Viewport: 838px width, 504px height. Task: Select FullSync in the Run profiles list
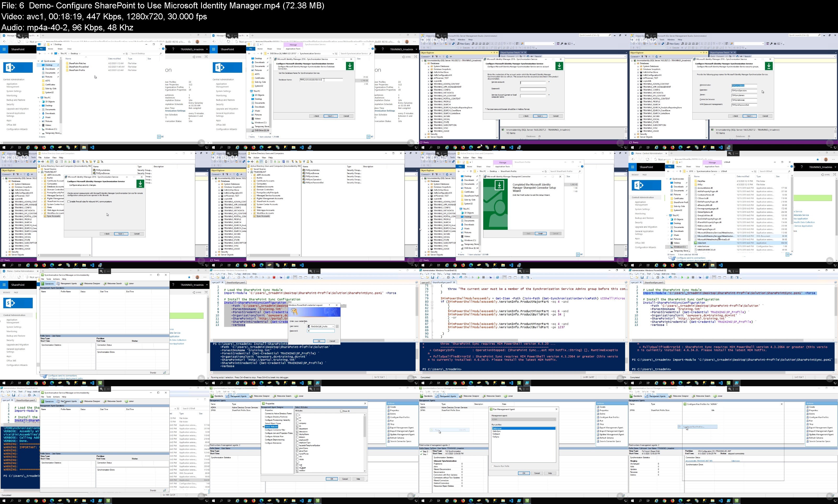pos(524,437)
